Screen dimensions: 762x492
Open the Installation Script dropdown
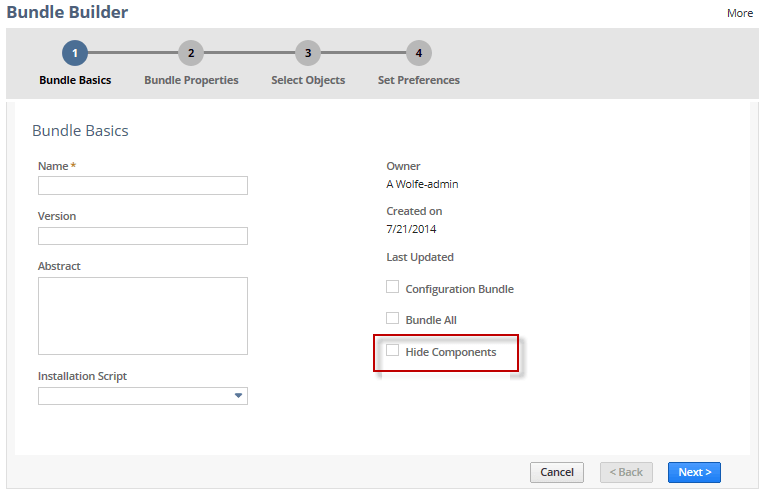click(x=143, y=396)
